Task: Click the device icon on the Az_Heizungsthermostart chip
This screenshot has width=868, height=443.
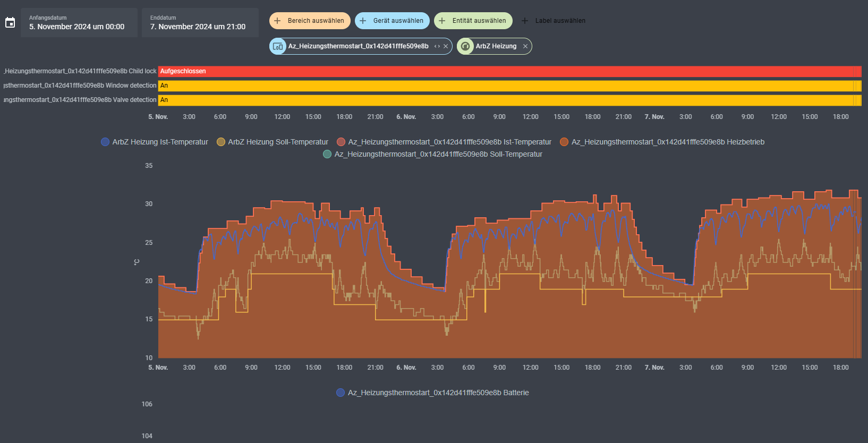Action: 278,46
